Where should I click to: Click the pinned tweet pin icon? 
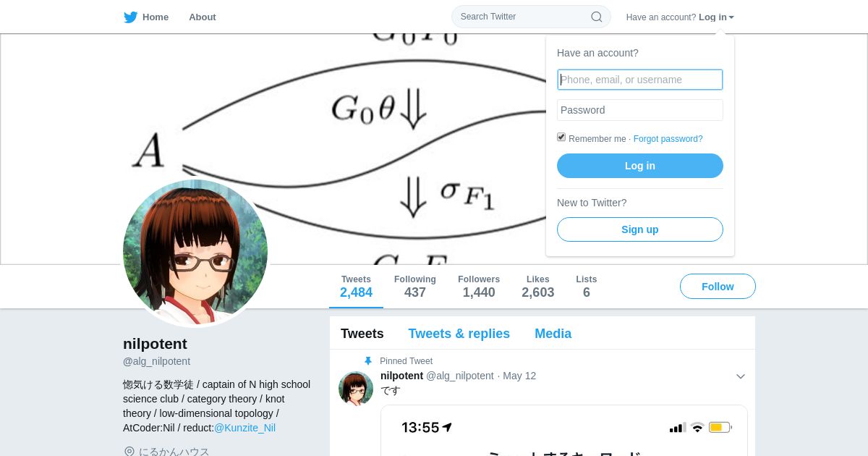[368, 361]
